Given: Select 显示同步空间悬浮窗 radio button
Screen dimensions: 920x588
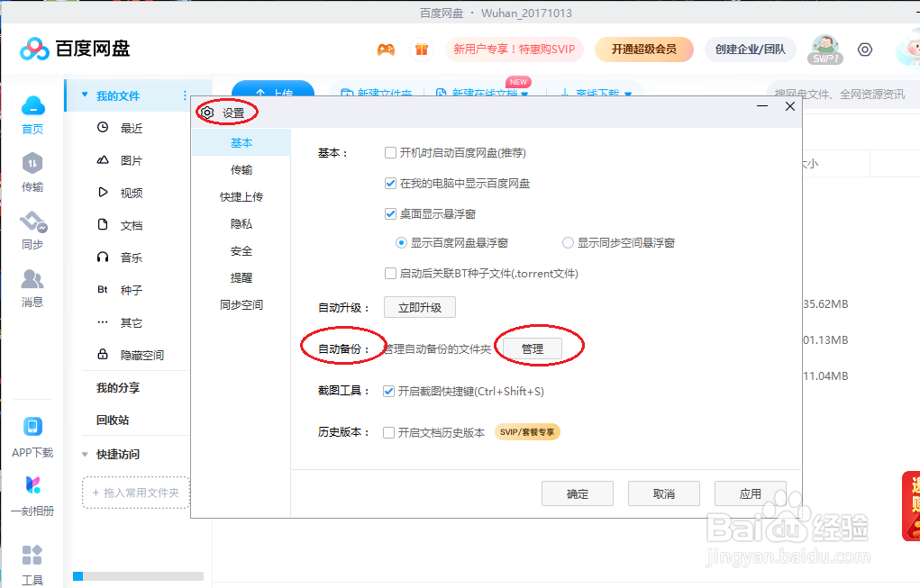Looking at the screenshot, I should pos(568,243).
